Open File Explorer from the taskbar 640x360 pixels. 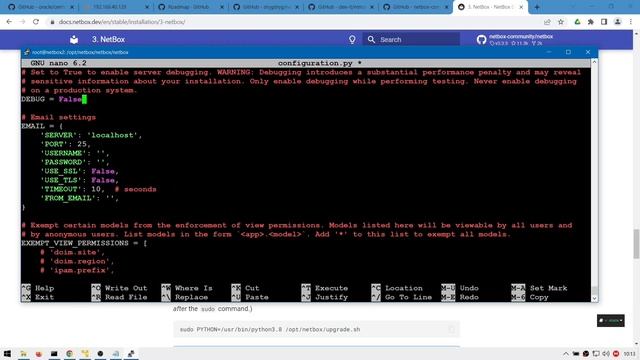(23, 353)
